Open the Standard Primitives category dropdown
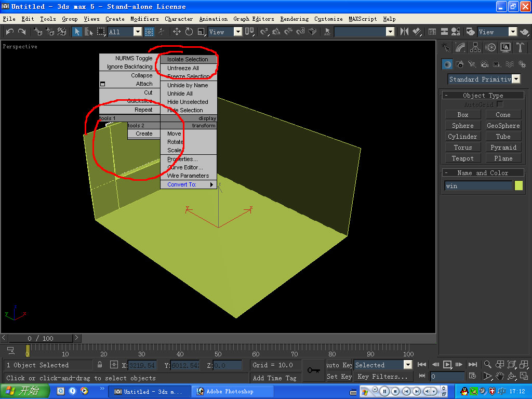Viewport: 532px width, 399px height. pyautogui.click(x=516, y=79)
